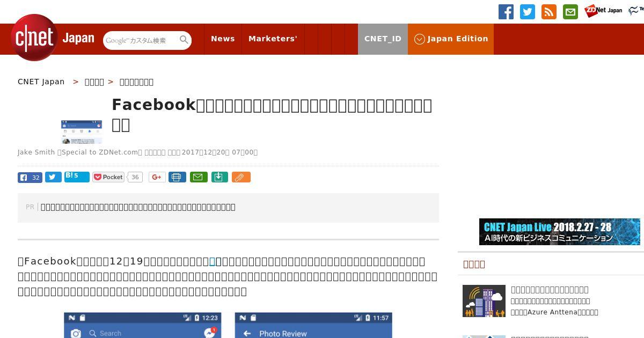Open the sidebar Azure Antenna building thumbnail
Viewport: 644px width, 338px height.
click(x=484, y=301)
